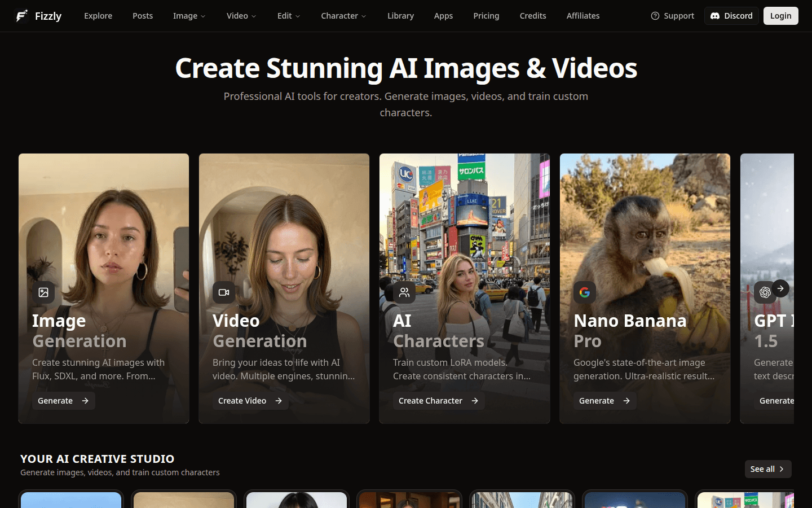
Task: Click See all in Your AI Creative Studio
Action: tap(767, 469)
